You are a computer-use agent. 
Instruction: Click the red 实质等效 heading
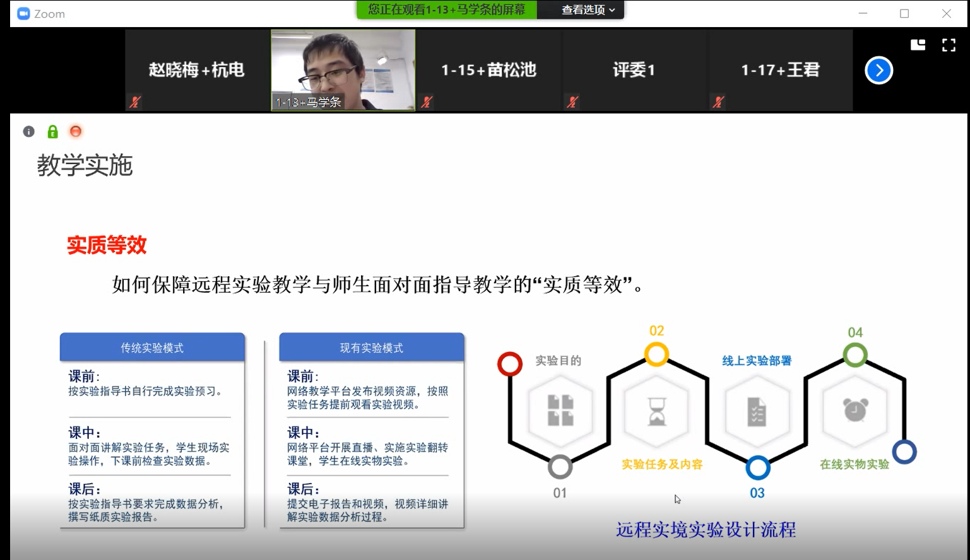point(107,245)
